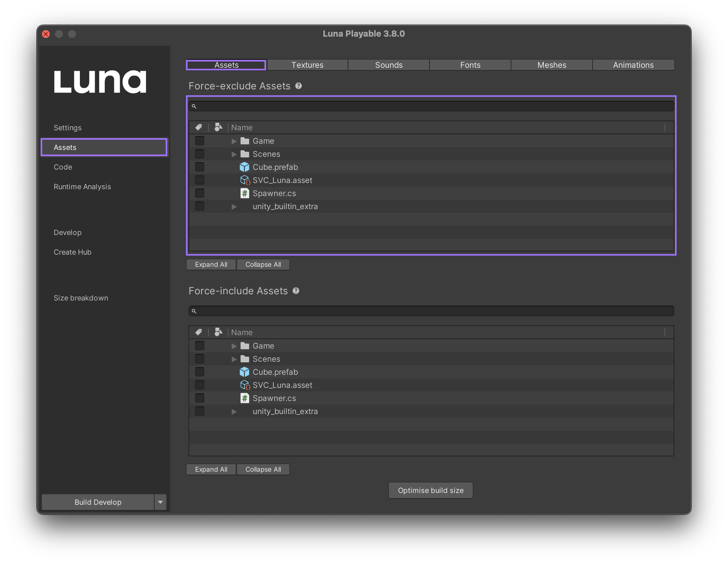Screen dimensions: 728x563
Task: Open the Animations tab
Action: (x=633, y=65)
